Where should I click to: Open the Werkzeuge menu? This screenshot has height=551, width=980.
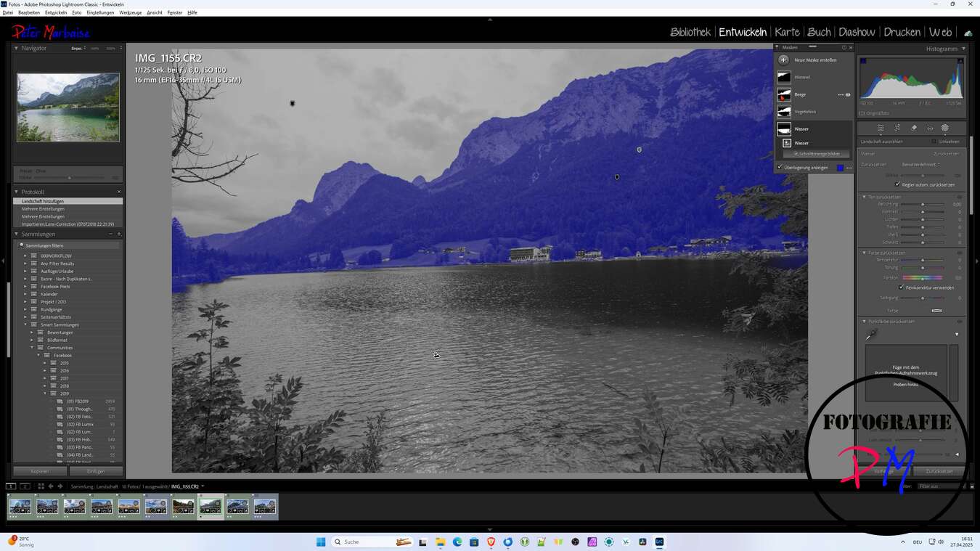pyautogui.click(x=131, y=12)
